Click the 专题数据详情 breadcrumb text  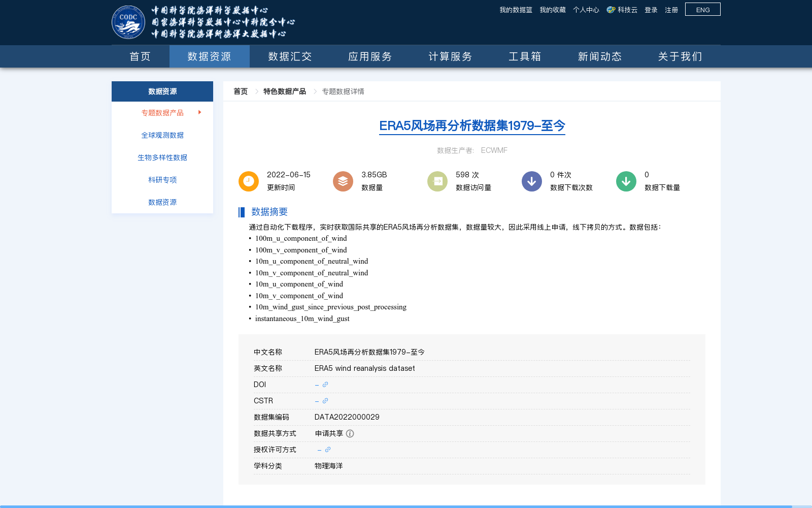[x=343, y=91]
